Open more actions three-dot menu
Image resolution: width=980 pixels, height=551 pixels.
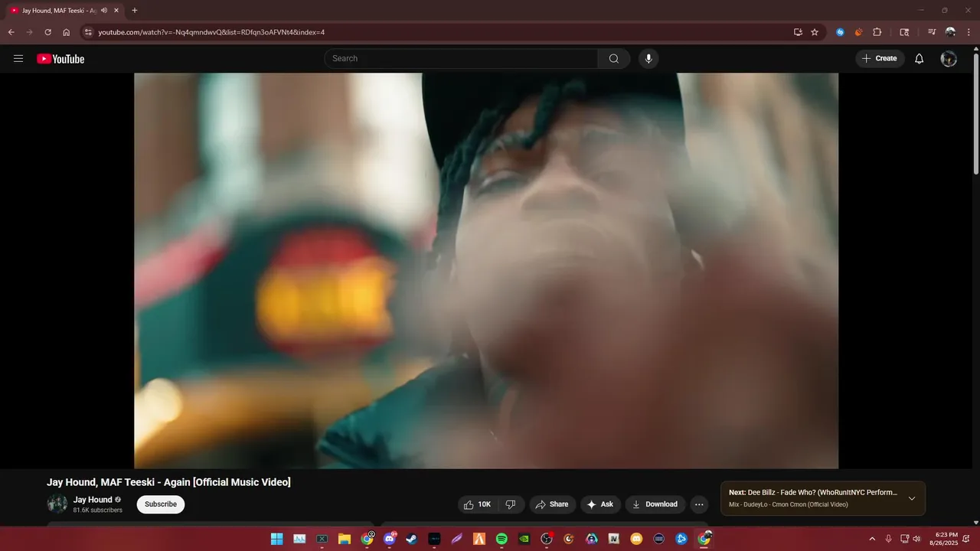coord(699,504)
